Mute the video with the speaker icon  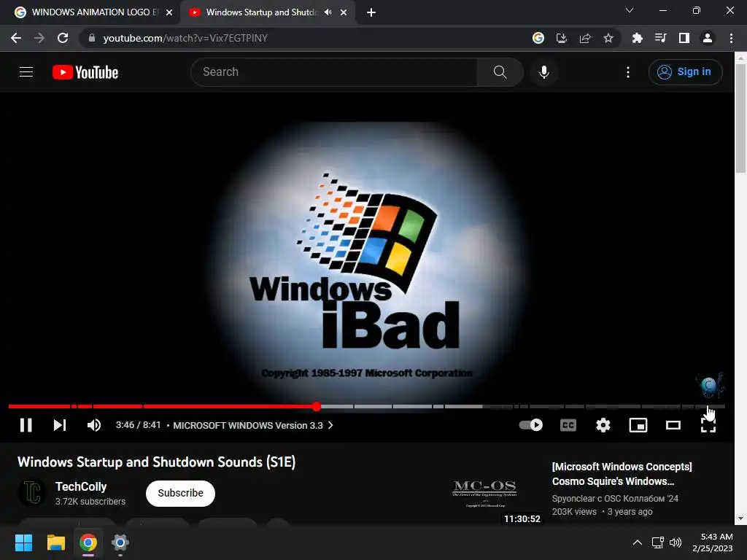tap(94, 425)
